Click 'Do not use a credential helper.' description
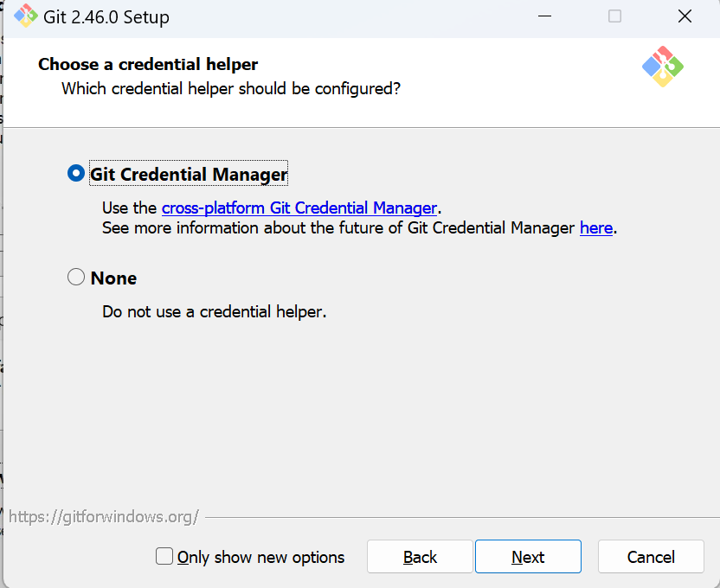 (x=214, y=312)
